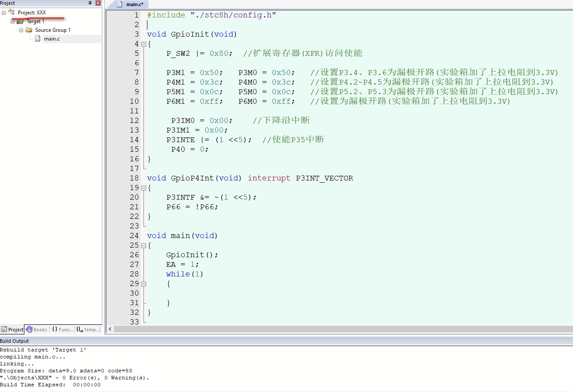Fold the GpioP4Int interrupt function at line 19
Screen dimensions: 573x392
[x=143, y=188]
